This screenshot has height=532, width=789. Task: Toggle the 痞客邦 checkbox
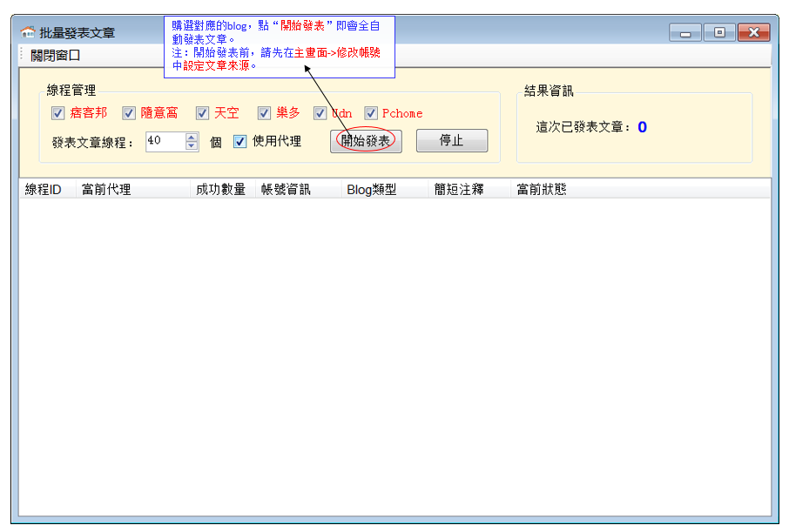(x=58, y=113)
